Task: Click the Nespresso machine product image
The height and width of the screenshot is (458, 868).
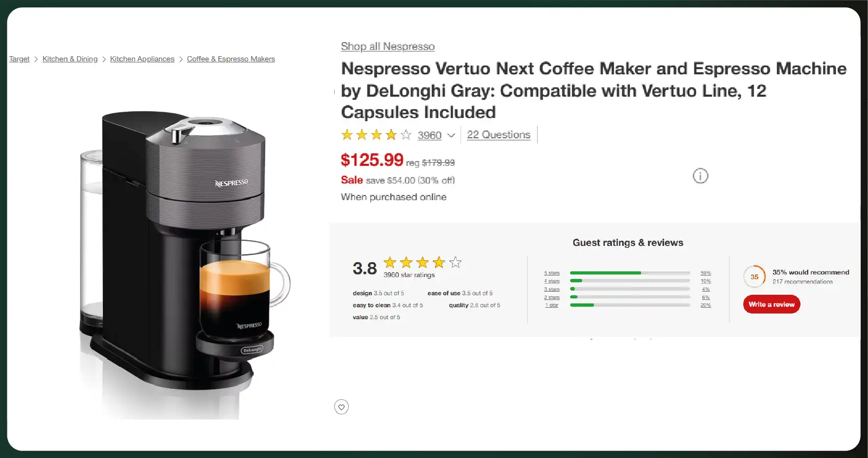Action: click(x=183, y=265)
